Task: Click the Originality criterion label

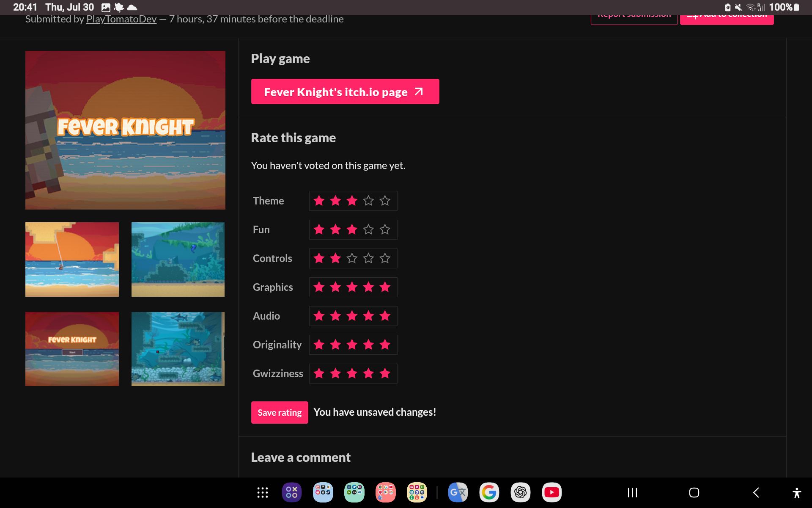Action: tap(277, 345)
